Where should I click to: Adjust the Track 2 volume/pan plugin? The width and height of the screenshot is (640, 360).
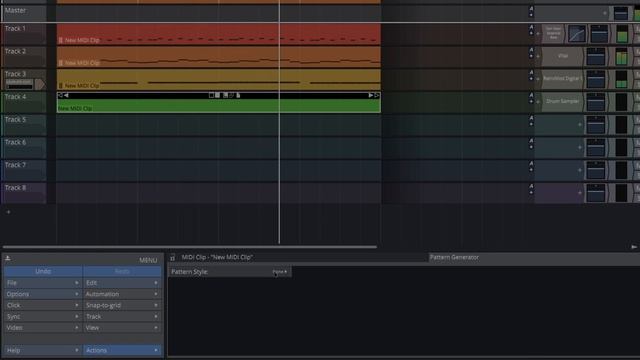coord(596,56)
